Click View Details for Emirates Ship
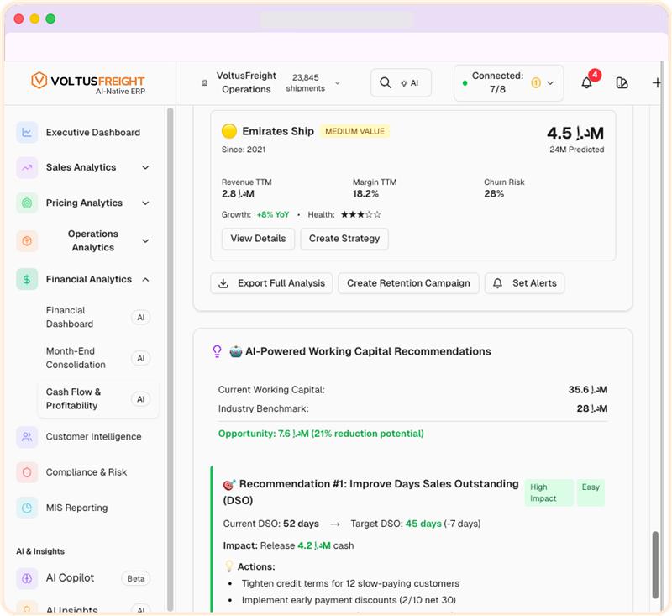Image resolution: width=672 pixels, height=616 pixels. point(258,239)
